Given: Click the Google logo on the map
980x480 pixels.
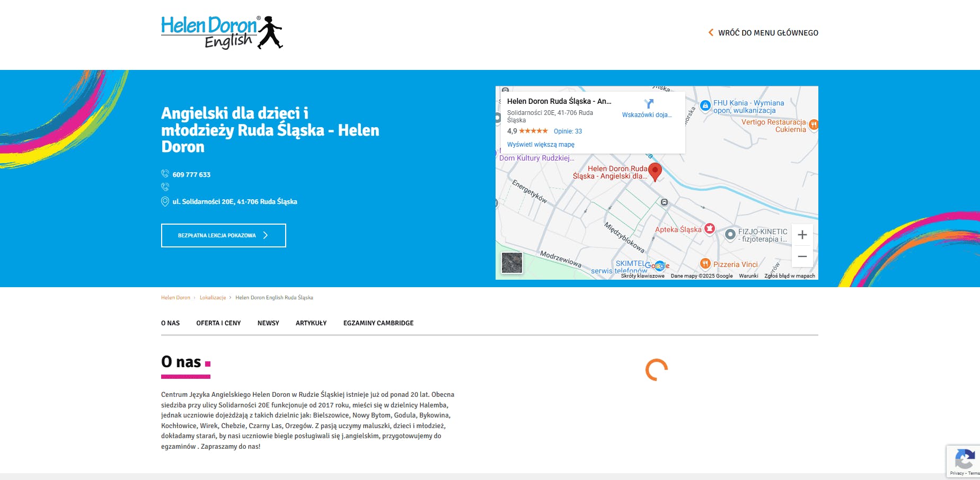Looking at the screenshot, I should [x=657, y=265].
